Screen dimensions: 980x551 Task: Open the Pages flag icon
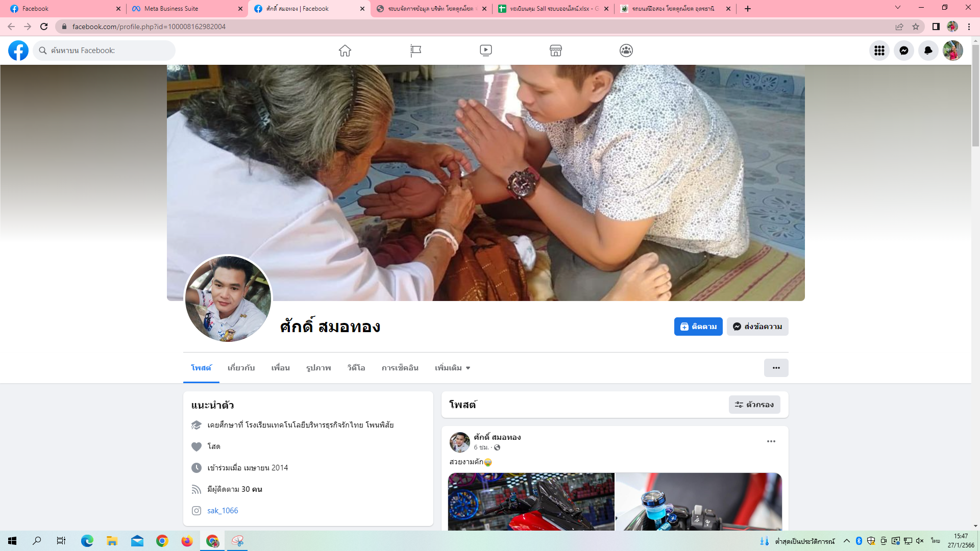coord(415,51)
